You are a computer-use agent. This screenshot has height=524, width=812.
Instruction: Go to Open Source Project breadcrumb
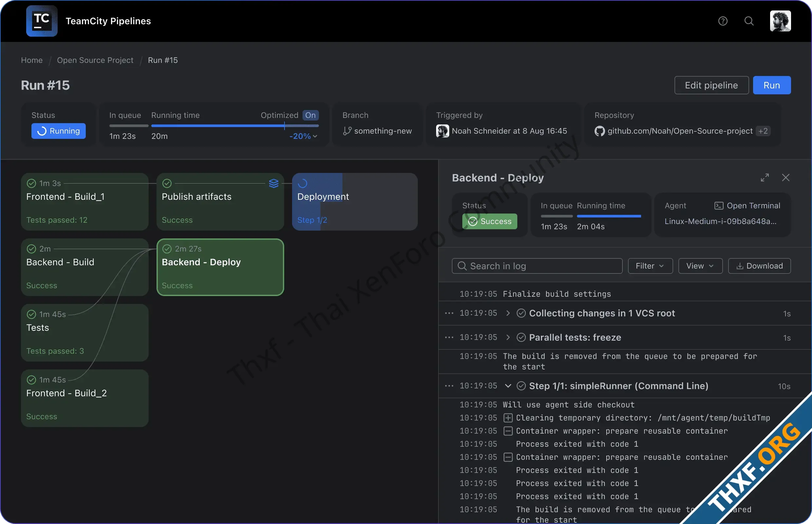pos(95,60)
